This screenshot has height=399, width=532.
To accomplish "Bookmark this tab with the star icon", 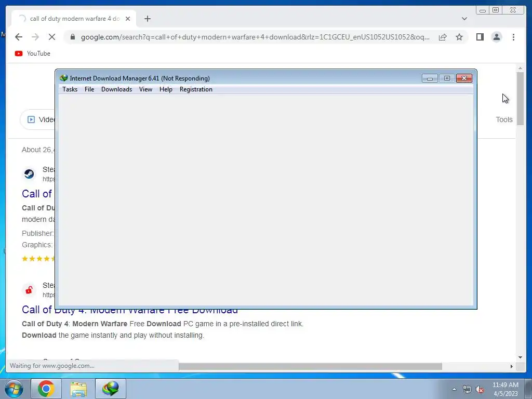I will (x=459, y=37).
